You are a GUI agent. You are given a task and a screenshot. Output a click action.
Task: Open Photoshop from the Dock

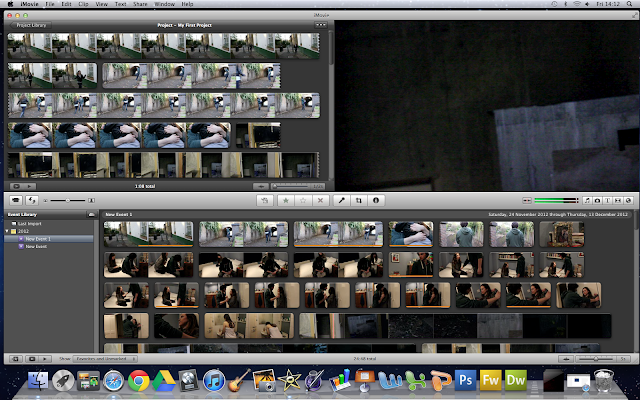pos(465,380)
